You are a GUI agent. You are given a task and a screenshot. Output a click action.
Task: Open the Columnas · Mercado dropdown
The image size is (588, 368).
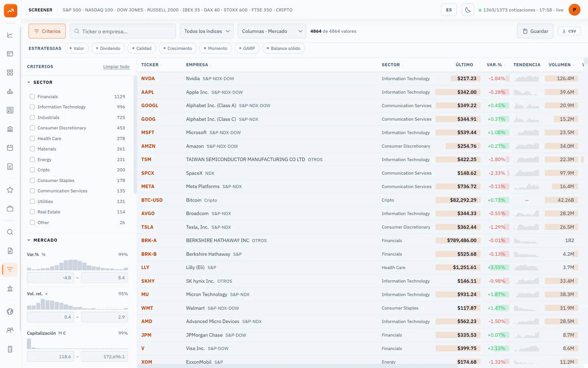point(272,31)
